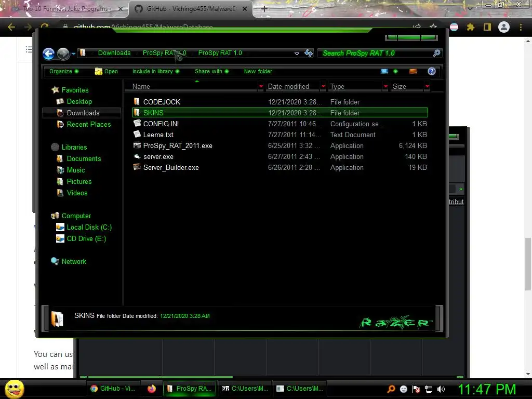The width and height of the screenshot is (532, 399).
Task: Click the Forward navigation arrow in Explorer
Action: tap(63, 54)
